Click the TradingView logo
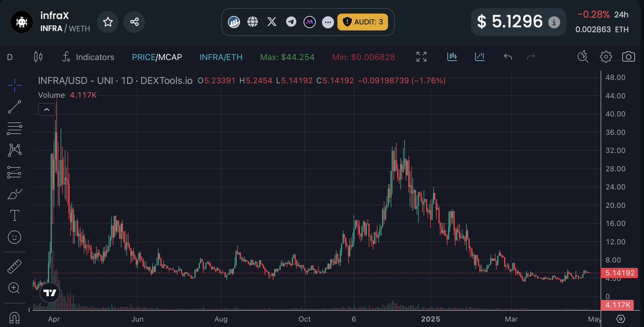The image size is (644, 327). point(49,293)
